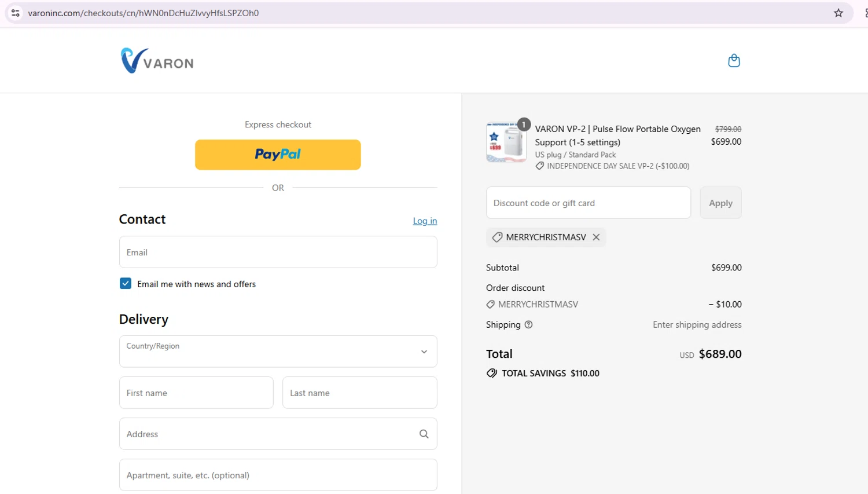Open the Country/Region dropdown
This screenshot has width=868, height=494.
click(x=278, y=352)
